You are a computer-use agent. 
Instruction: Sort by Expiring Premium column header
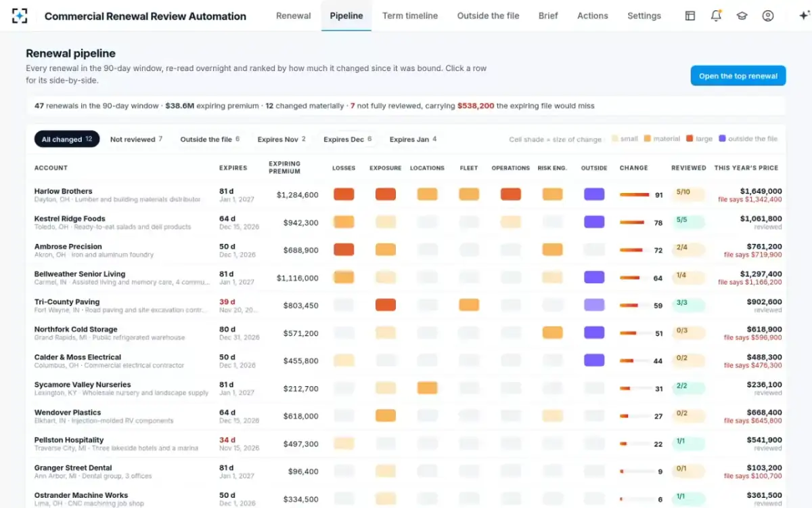284,167
